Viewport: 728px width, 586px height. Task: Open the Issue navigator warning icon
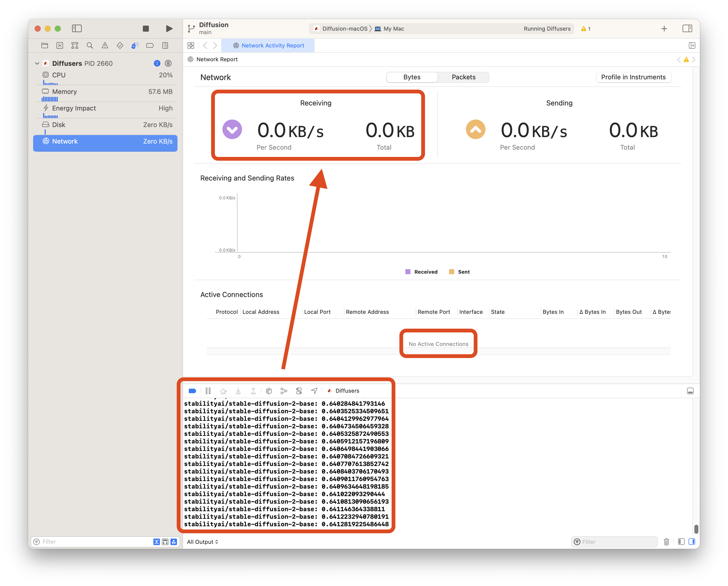(x=105, y=45)
